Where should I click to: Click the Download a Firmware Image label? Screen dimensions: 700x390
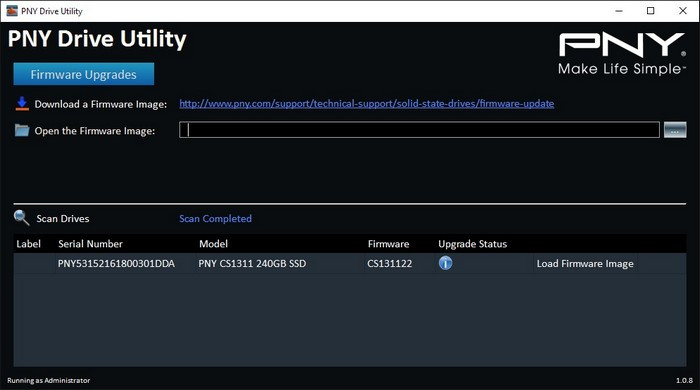click(x=101, y=104)
